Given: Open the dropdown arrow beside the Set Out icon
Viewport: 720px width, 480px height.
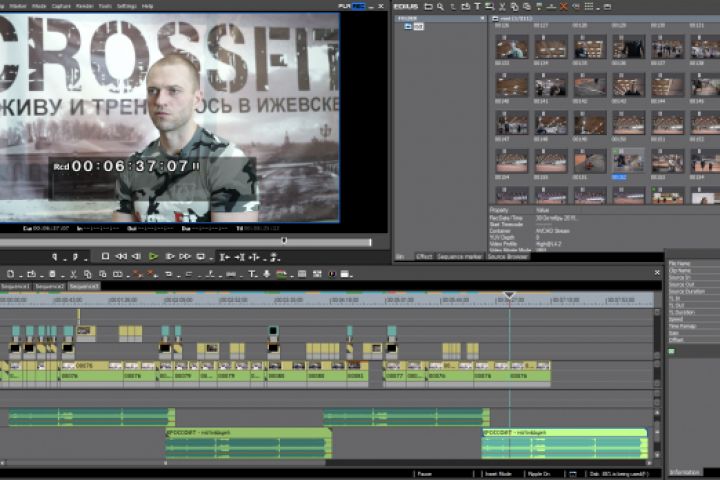Looking at the screenshot, I should pyautogui.click(x=85, y=259).
